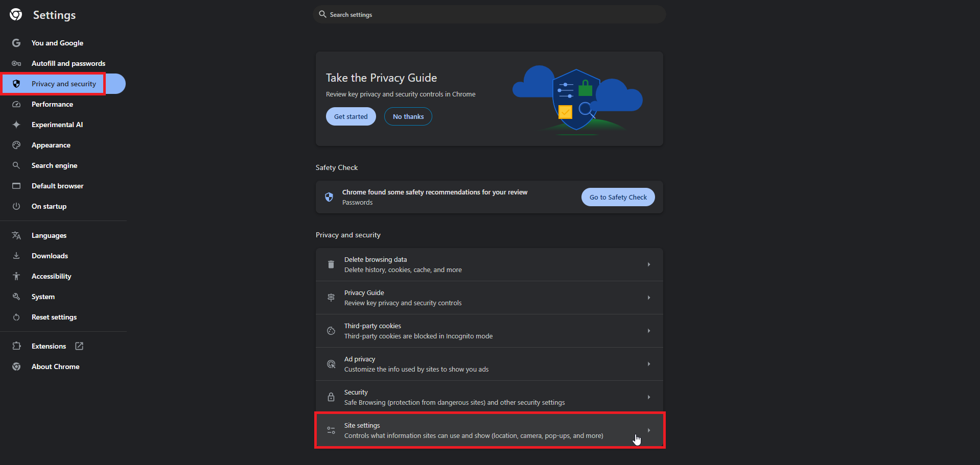Click the lock icon for Security row
Screen dimensions: 980x465
point(331,397)
